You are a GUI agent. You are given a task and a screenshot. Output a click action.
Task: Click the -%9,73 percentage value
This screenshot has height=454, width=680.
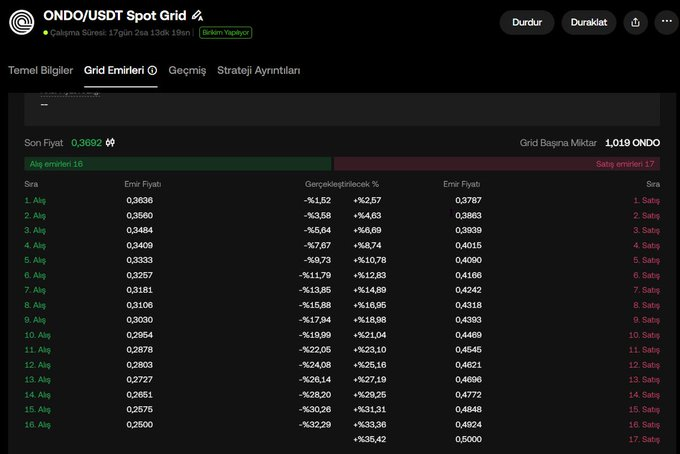[x=317, y=260]
